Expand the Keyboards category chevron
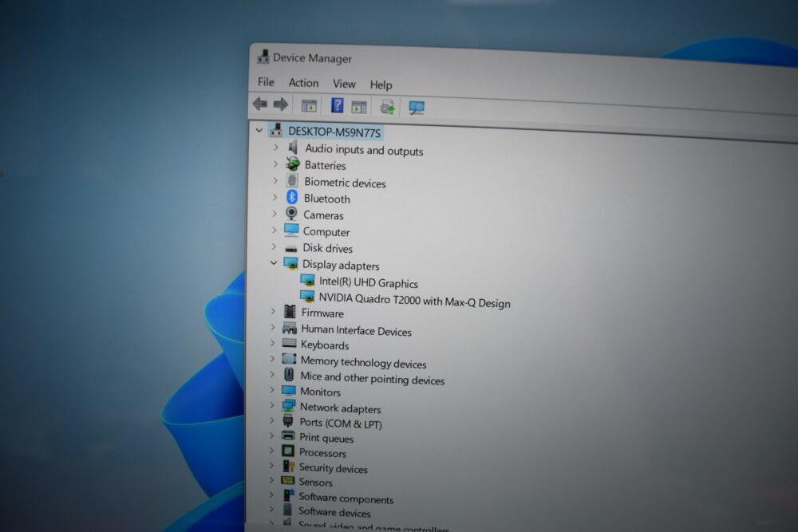This screenshot has height=532, width=798. pos(272,343)
